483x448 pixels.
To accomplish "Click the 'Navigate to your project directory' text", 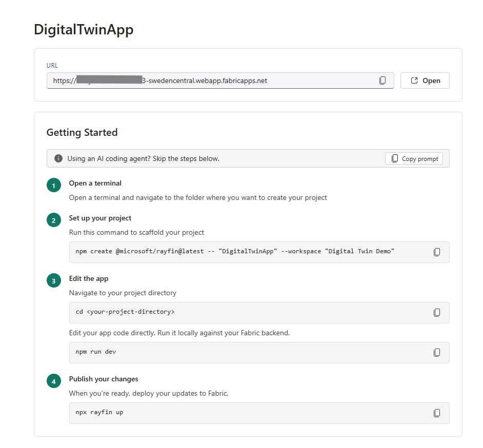I will tap(123, 293).
